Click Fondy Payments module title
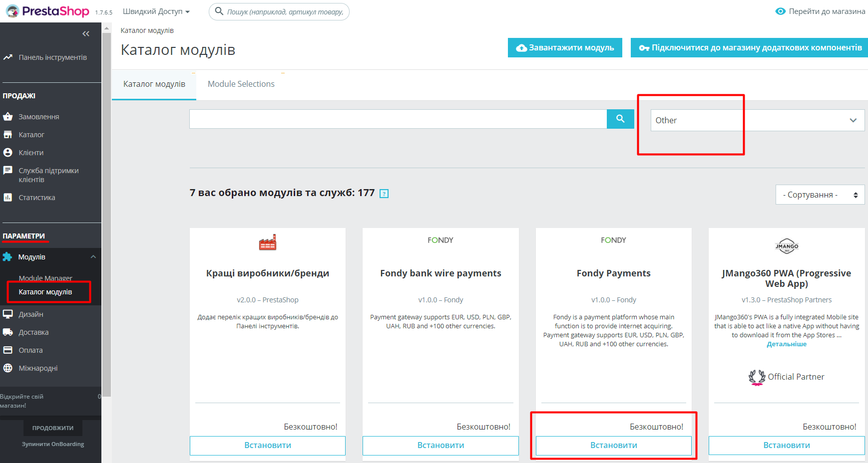Image resolution: width=868 pixels, height=463 pixels. (x=613, y=273)
